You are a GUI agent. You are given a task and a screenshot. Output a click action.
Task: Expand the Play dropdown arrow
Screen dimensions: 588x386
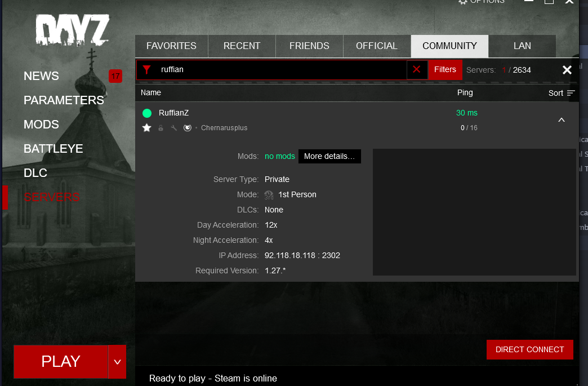point(117,362)
